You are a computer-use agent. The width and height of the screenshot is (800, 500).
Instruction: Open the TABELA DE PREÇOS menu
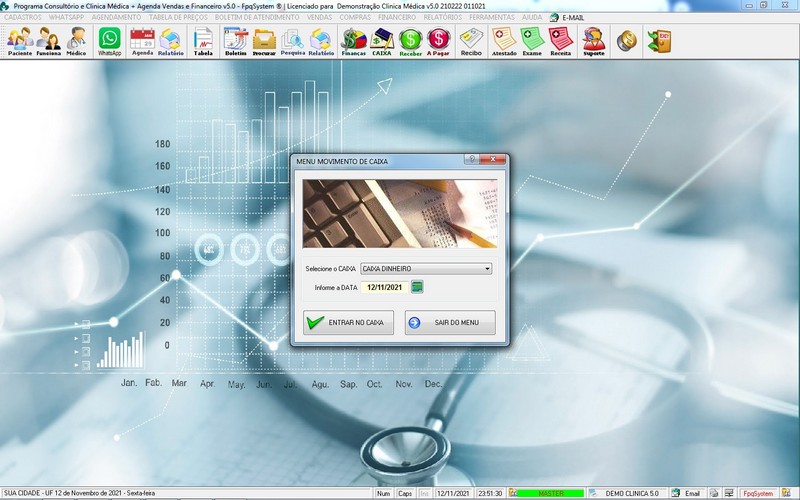pyautogui.click(x=178, y=17)
